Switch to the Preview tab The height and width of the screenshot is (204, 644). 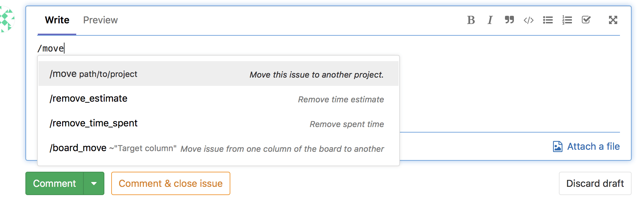[x=100, y=20]
